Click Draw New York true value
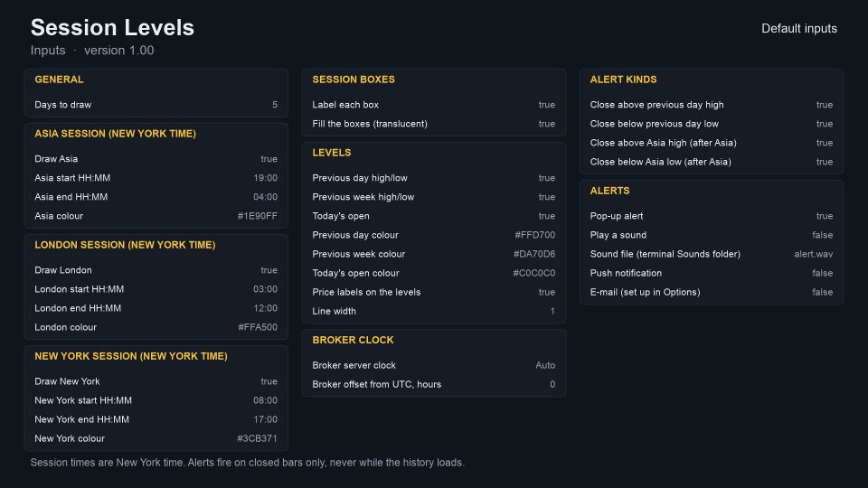The image size is (868, 488). tap(269, 381)
